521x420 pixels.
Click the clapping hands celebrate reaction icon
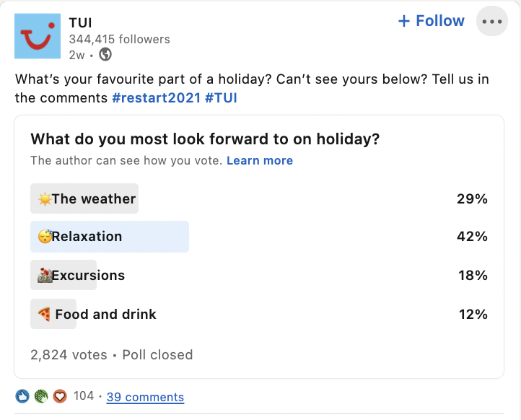(41, 396)
